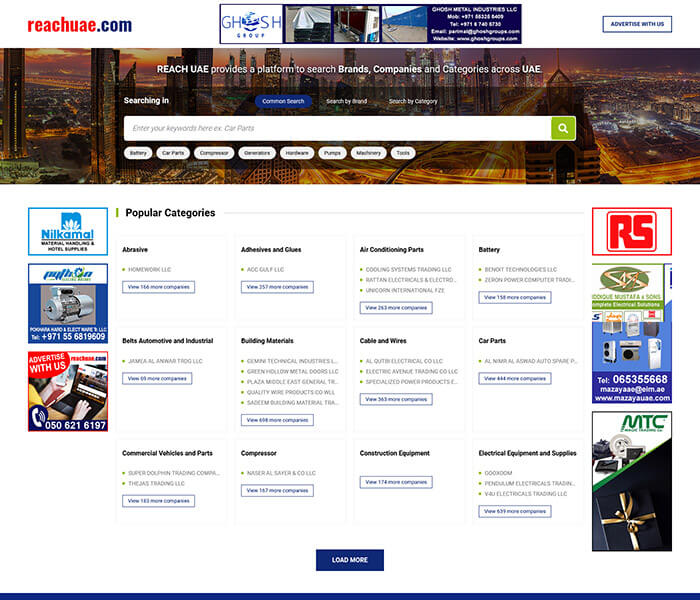Image resolution: width=700 pixels, height=600 pixels.
Task: Open the Building Materials category
Action: 267,341
